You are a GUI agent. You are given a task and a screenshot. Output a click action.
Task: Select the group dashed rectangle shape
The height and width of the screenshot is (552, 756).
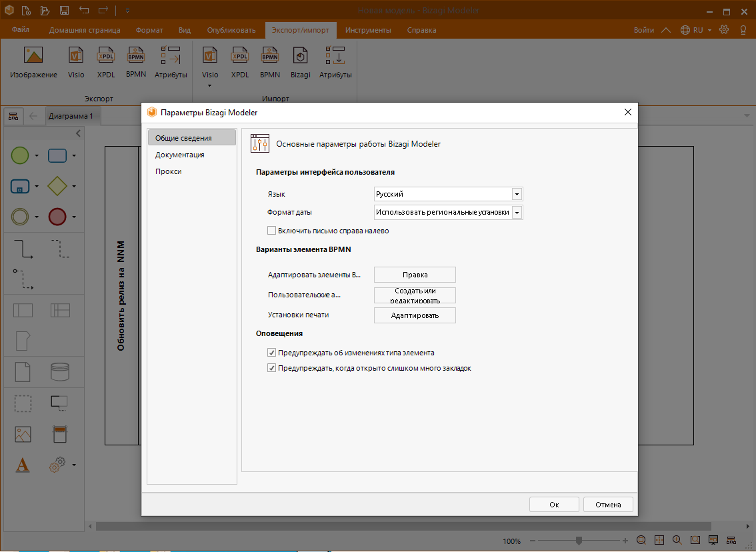click(x=23, y=403)
